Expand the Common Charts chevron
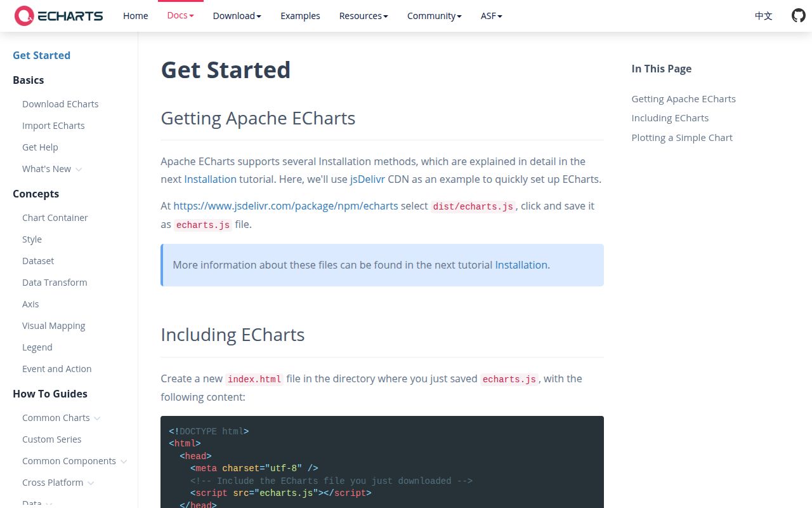This screenshot has width=812, height=508. click(x=97, y=418)
